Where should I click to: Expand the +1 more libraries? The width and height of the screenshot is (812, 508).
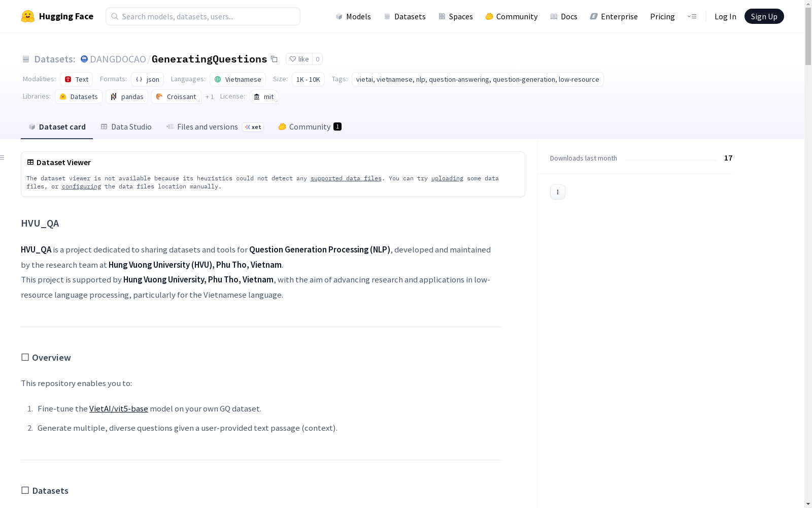tap(210, 97)
